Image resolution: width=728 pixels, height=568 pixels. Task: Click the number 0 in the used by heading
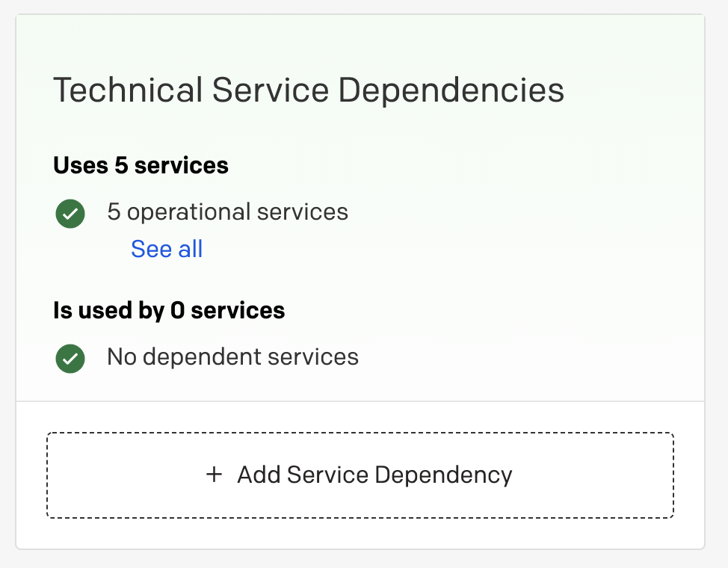[178, 310]
